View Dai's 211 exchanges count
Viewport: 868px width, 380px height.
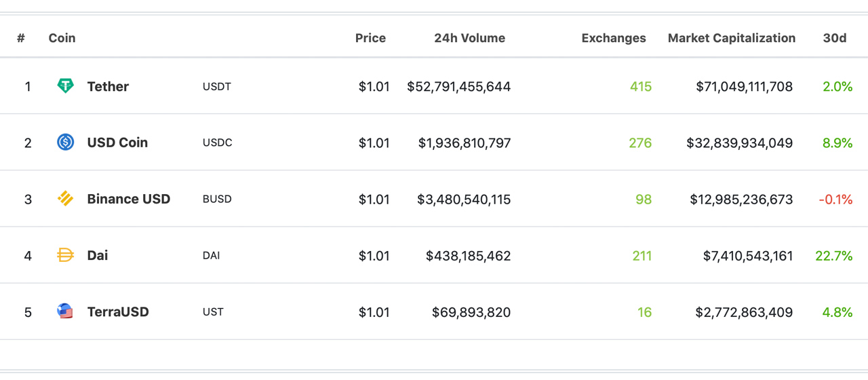pos(642,256)
